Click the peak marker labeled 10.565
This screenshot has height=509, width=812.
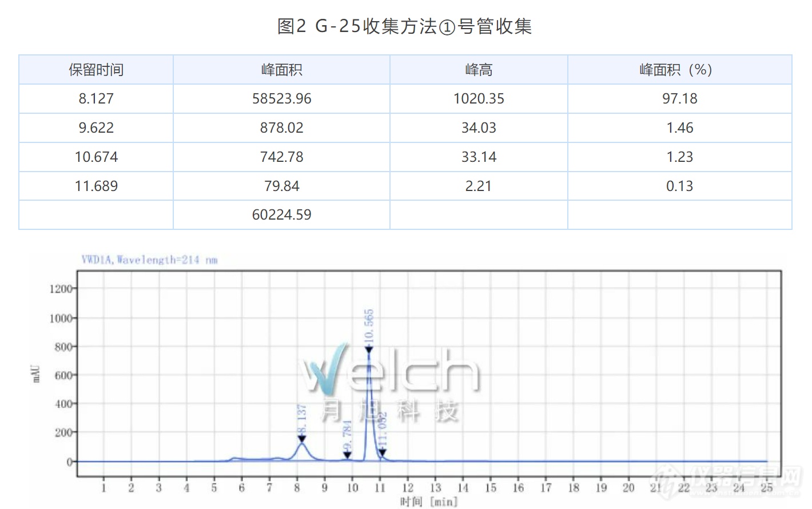[x=369, y=350]
